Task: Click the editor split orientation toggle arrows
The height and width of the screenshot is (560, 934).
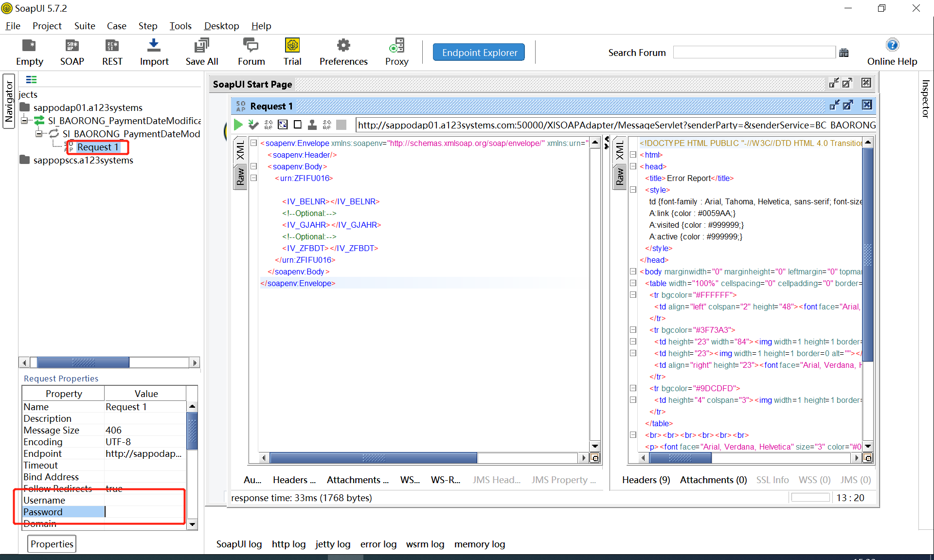Action: pyautogui.click(x=606, y=143)
